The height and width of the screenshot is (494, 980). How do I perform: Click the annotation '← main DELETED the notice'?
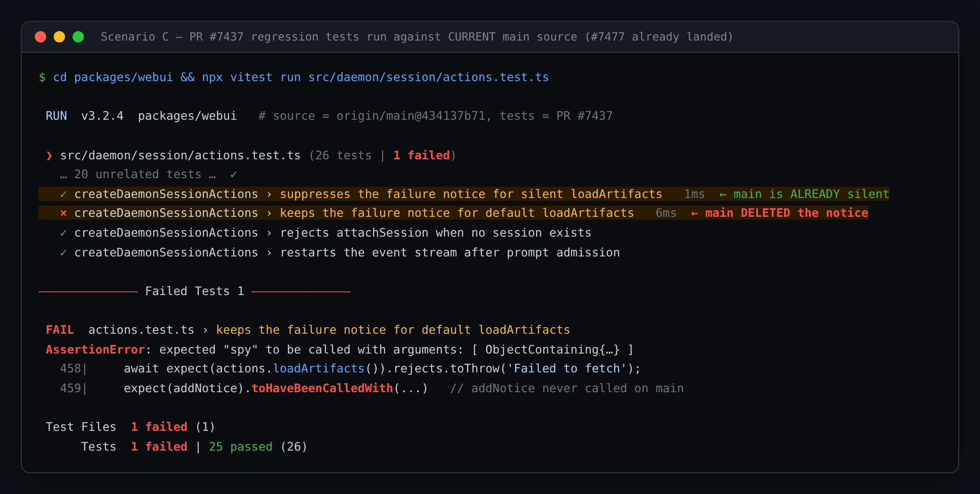[779, 213]
